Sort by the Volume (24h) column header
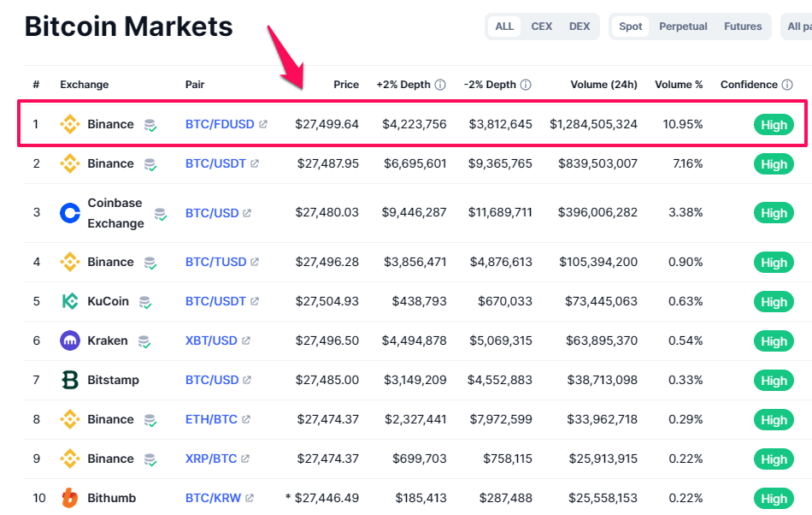812x515 pixels. 603,85
